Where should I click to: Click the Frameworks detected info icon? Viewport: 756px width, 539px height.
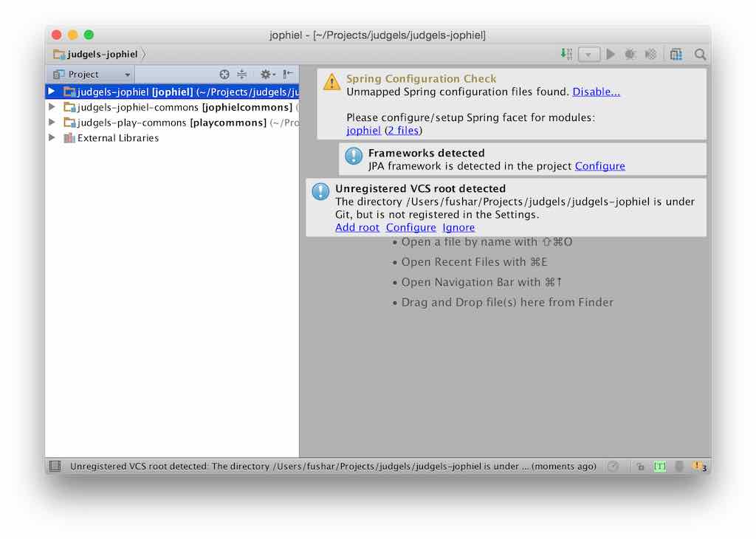coord(354,156)
